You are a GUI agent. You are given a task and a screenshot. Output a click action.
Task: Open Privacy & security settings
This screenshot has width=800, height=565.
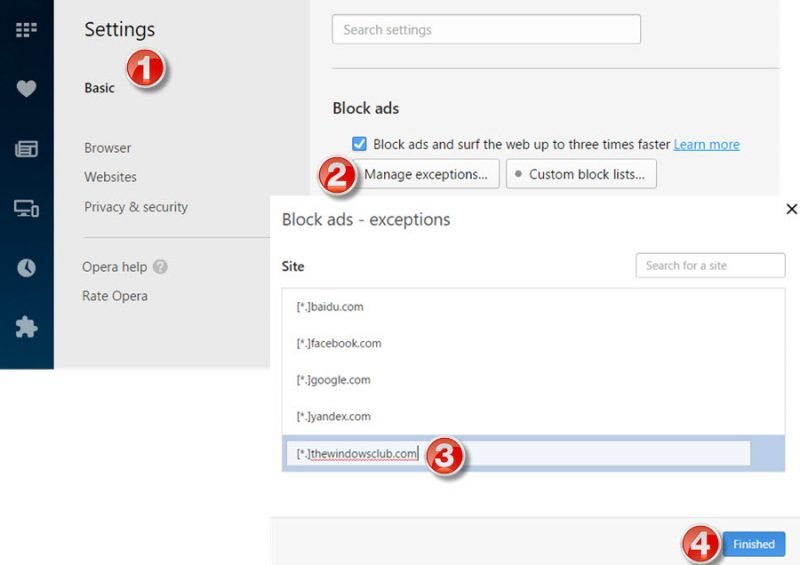[x=136, y=207]
